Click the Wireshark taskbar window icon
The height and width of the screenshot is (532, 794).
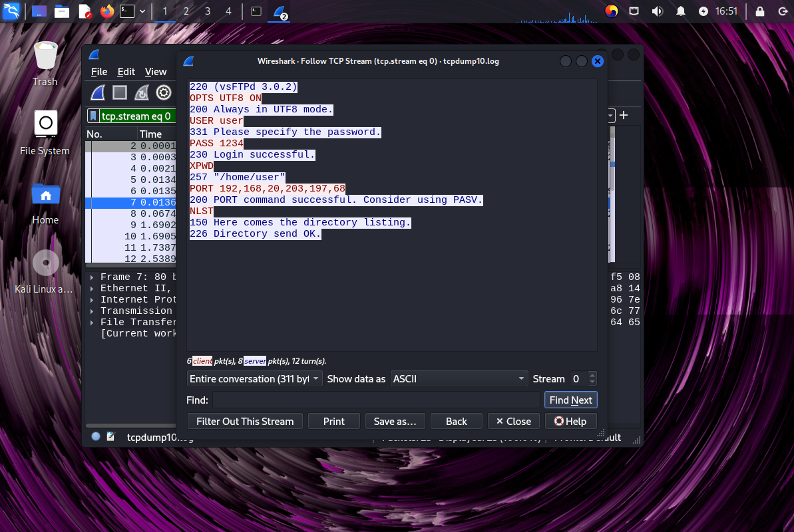[x=281, y=12]
